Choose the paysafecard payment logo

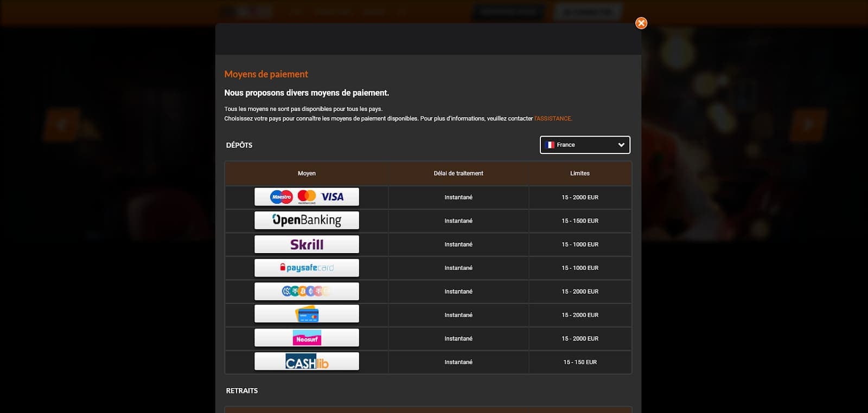(x=307, y=268)
